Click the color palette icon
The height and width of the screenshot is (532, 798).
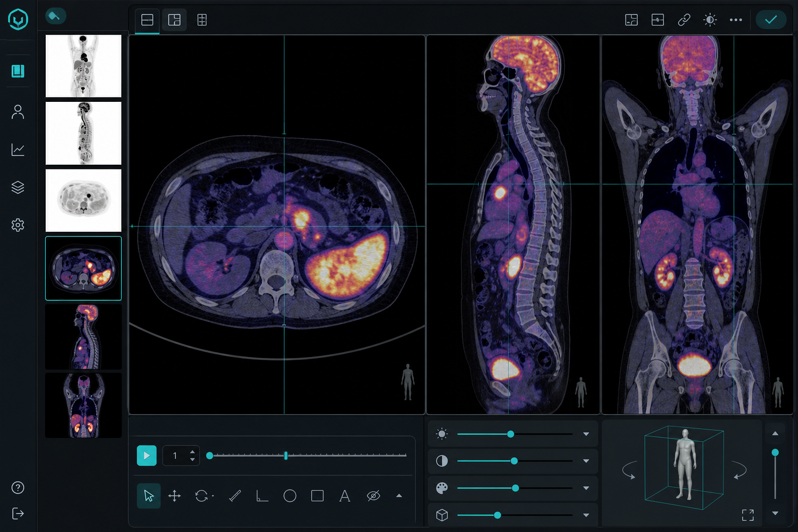tap(442, 488)
